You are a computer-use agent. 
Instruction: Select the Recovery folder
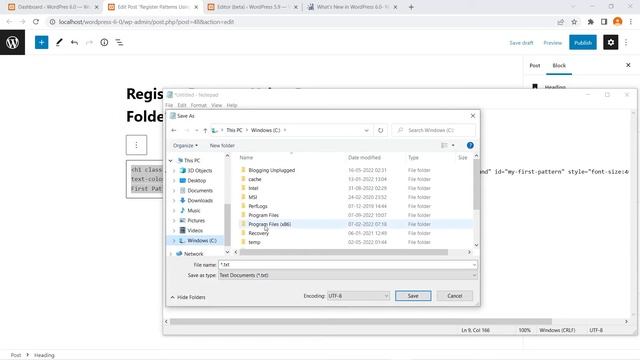258,233
